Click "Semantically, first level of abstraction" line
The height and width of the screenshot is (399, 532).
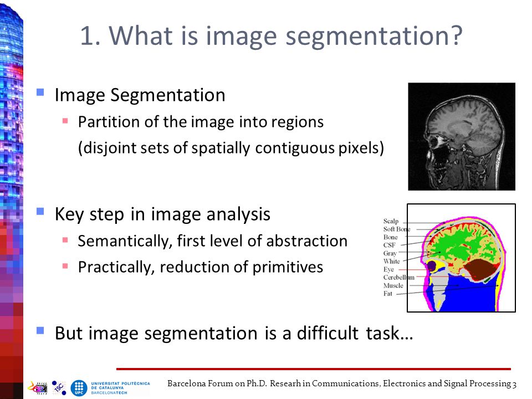click(x=213, y=241)
